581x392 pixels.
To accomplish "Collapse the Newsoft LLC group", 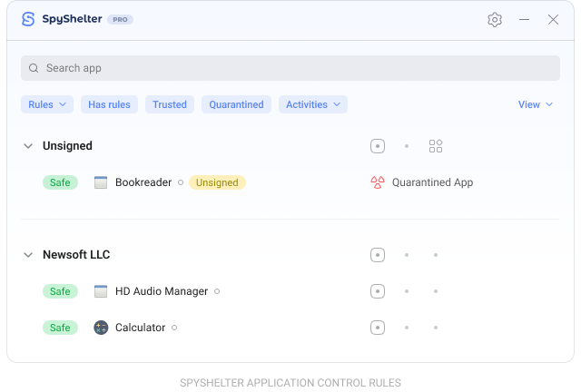I will point(28,255).
